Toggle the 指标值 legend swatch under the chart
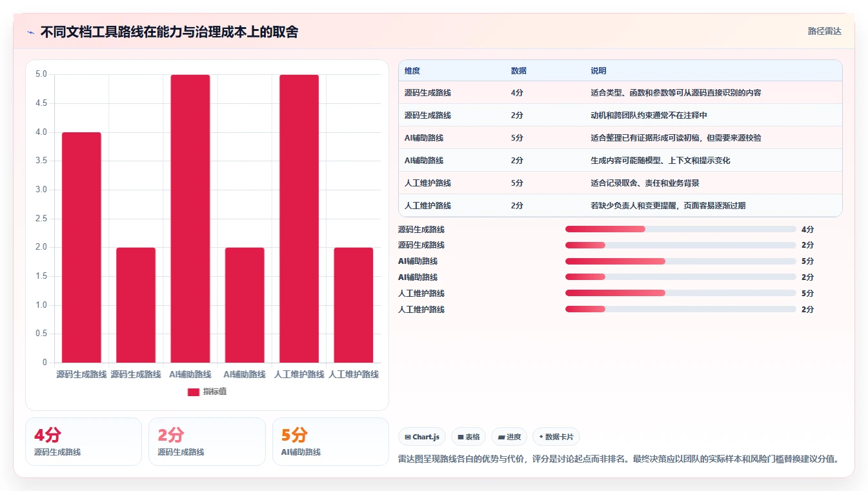The height and width of the screenshot is (491, 868). tap(193, 392)
